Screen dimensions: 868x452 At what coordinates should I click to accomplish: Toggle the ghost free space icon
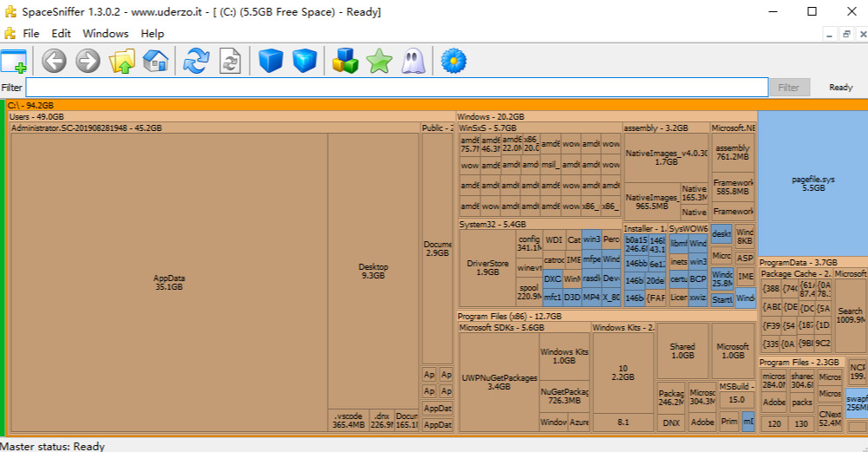pyautogui.click(x=413, y=61)
